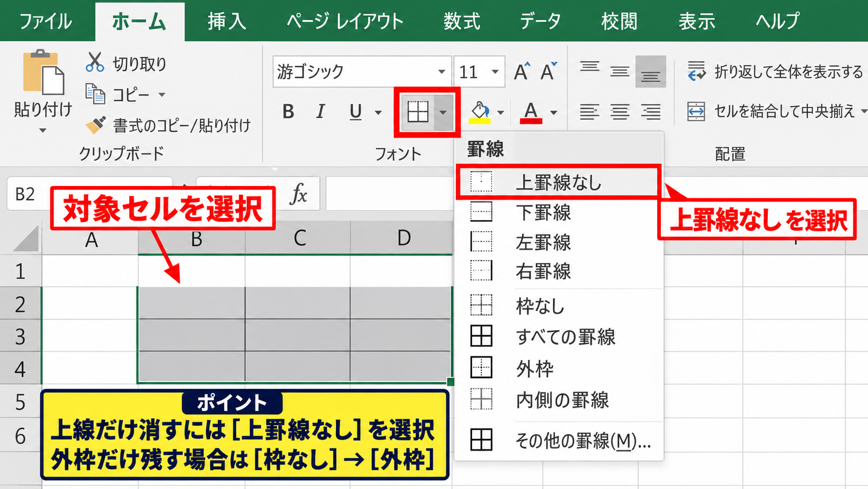Click 折り返して全体を表示する button
This screenshot has height=489, width=868.
(775, 71)
